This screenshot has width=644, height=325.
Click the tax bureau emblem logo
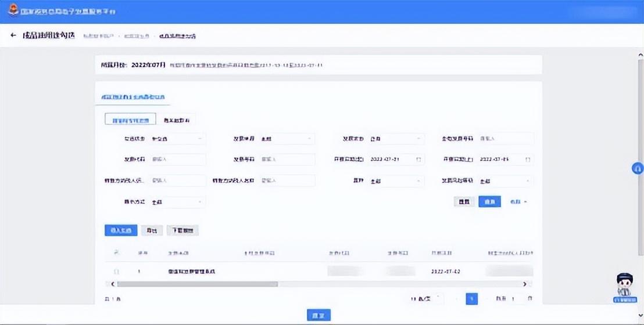tap(13, 10)
